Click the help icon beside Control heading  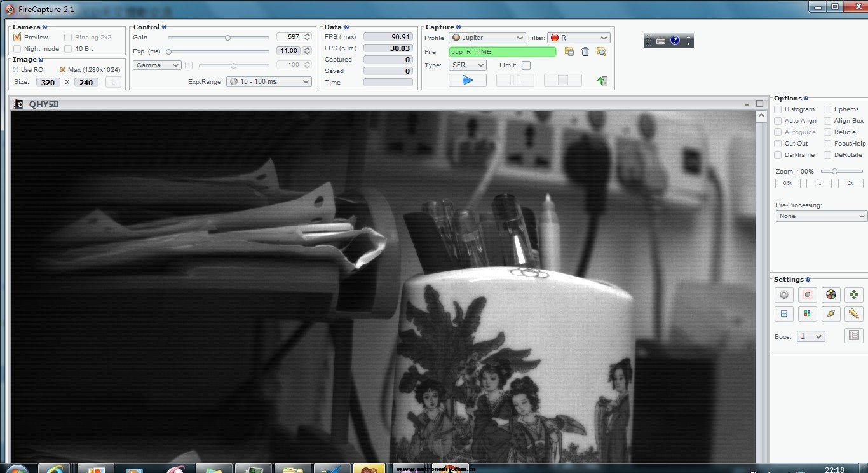[165, 27]
